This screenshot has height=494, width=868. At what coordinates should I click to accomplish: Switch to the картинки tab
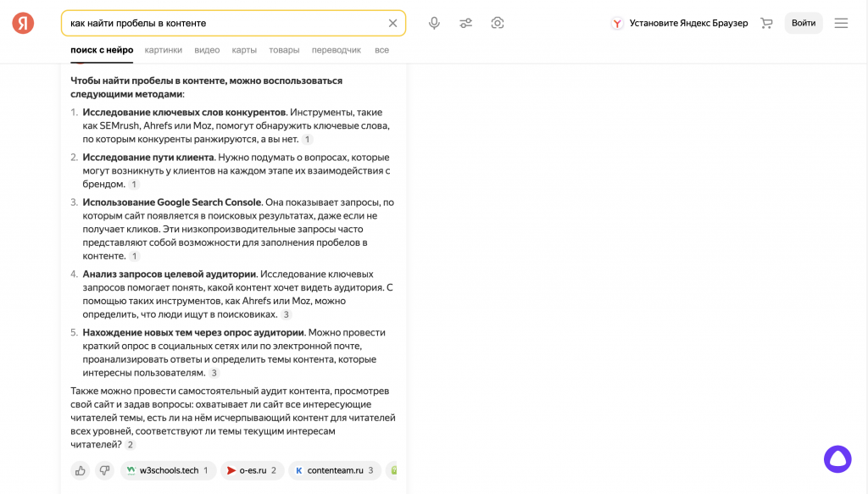(x=163, y=50)
